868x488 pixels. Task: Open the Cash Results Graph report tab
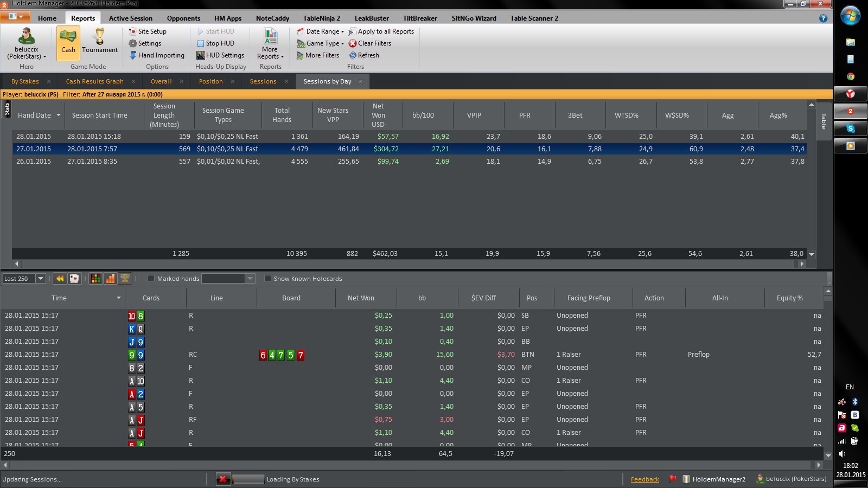[95, 81]
